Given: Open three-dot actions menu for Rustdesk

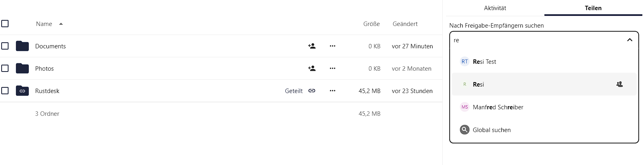Looking at the screenshot, I should [333, 91].
